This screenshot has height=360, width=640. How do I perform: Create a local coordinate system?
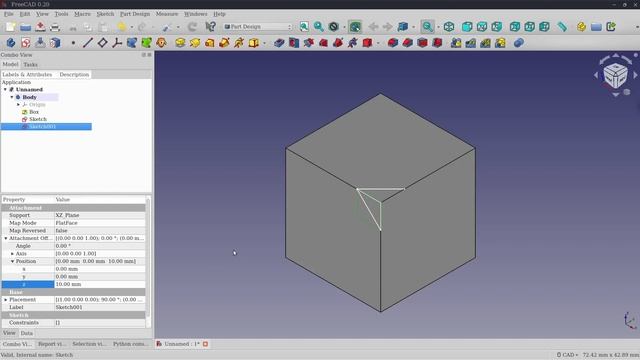click(117, 42)
